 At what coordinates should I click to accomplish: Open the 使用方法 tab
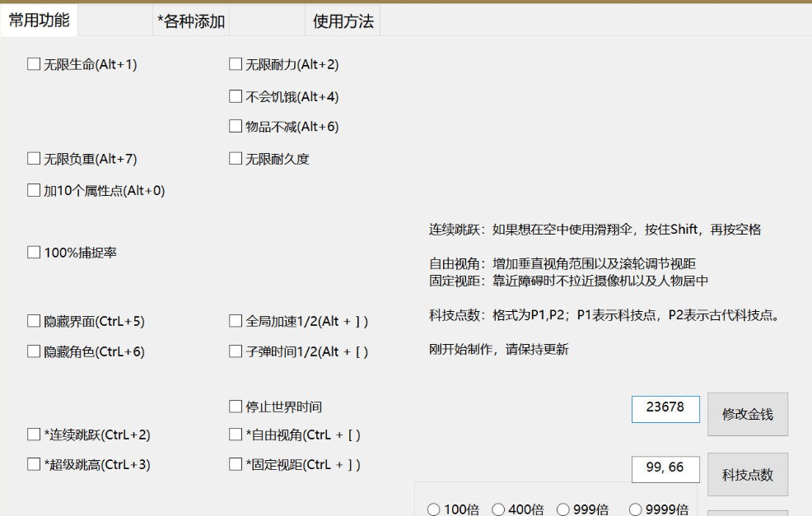343,21
